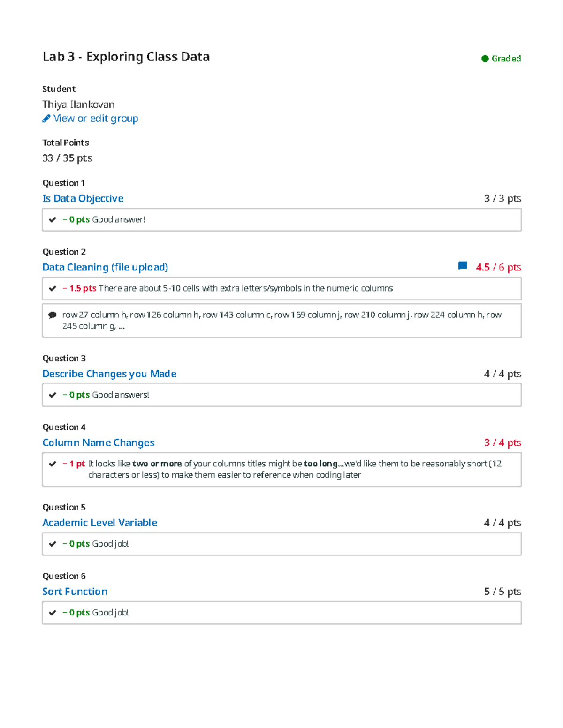Click the speech bubble icon beside row comment
This screenshot has width=563, height=728.
53,315
